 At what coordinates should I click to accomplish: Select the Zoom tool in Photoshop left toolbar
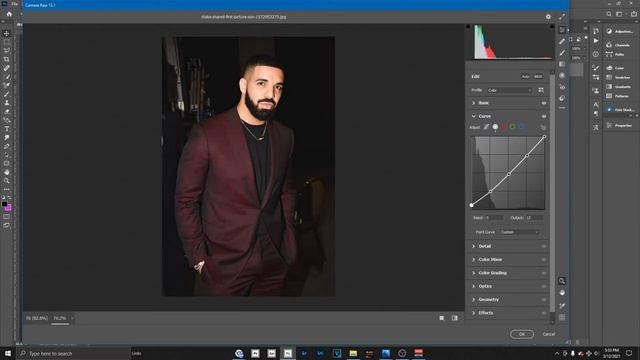(x=7, y=180)
